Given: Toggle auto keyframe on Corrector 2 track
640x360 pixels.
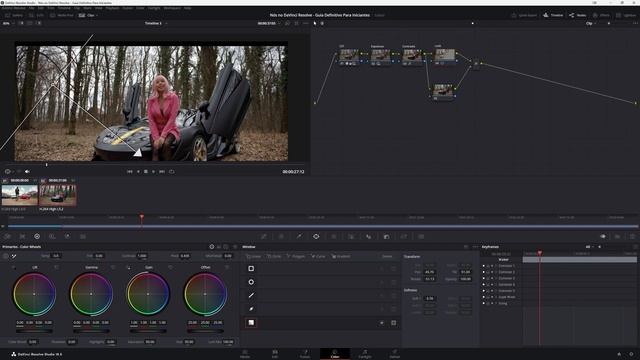Looking at the screenshot, I should (492, 272).
